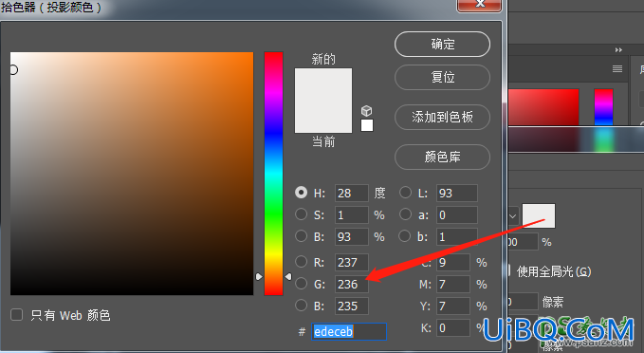The height and width of the screenshot is (353, 644).
Task: Click the Lab 'a' field showing 0
Action: 457,214
